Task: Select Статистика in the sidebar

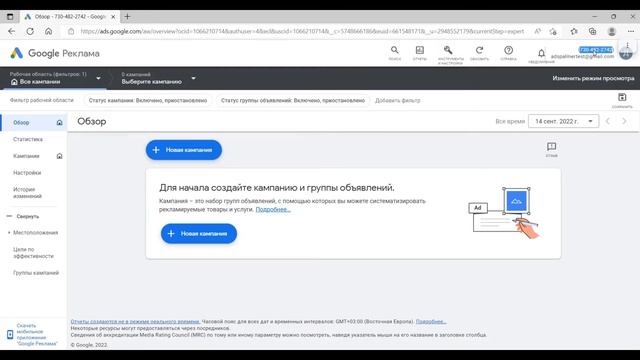Action: [28, 139]
